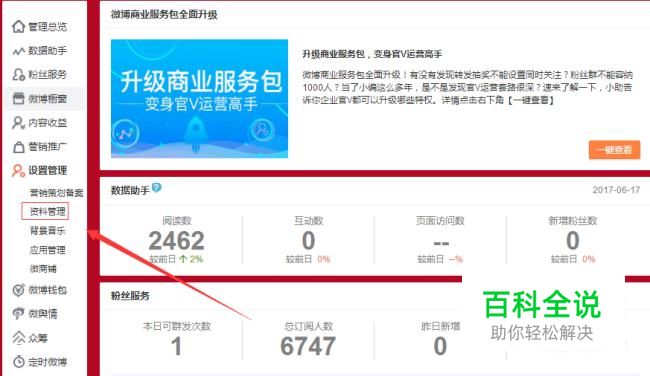Select 资料管理 submenu item
650x376 pixels.
[47, 211]
